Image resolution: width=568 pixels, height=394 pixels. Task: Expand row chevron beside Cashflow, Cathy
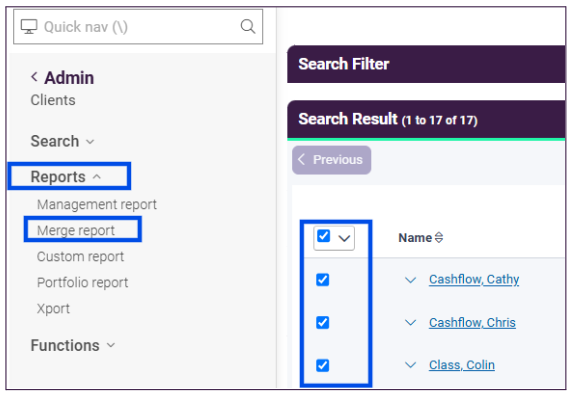tap(410, 280)
